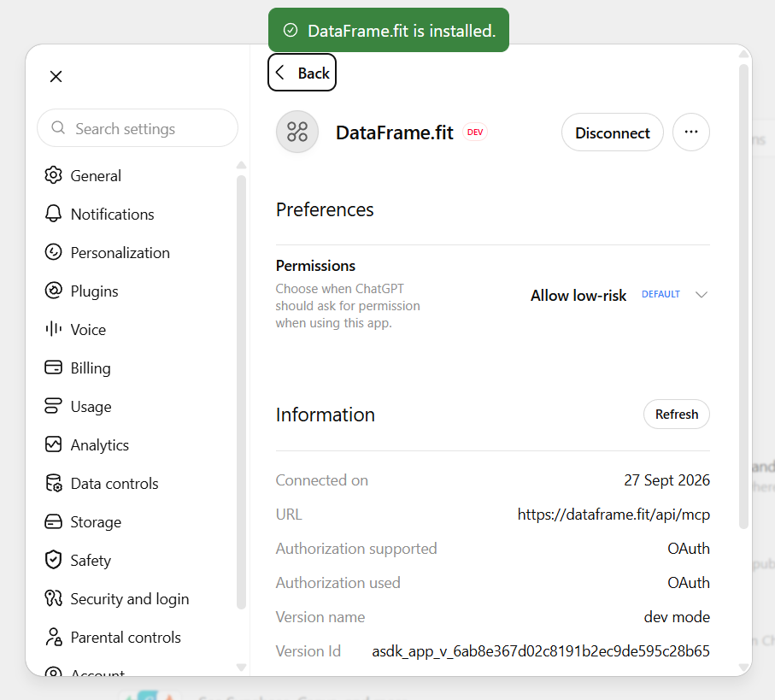The height and width of the screenshot is (700, 775).
Task: Click the sidebar scroll up arrow
Action: [x=241, y=165]
